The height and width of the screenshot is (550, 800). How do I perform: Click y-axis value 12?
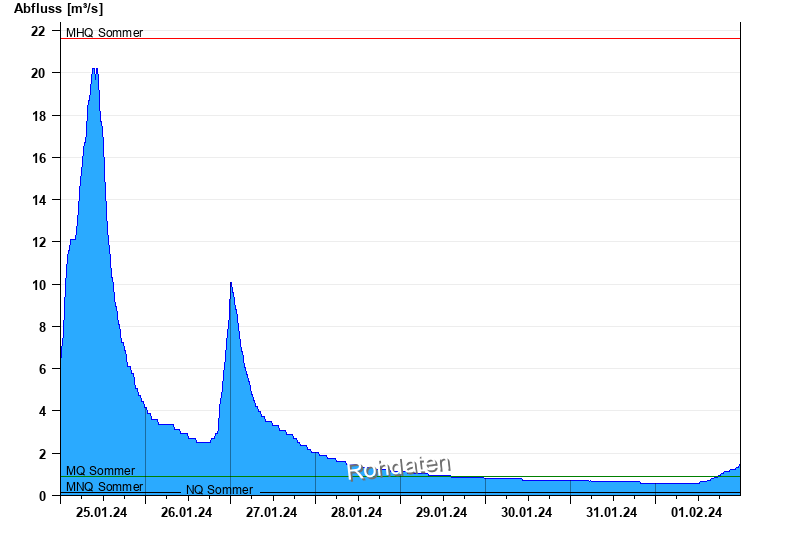pos(38,242)
